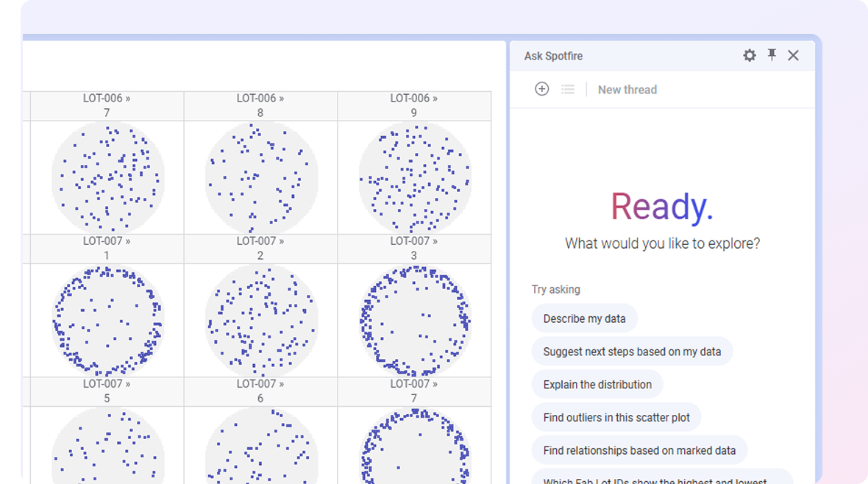Screen dimensions: 868x484
Task: Click the LOT-007 » 6 wafer map
Action: [x=261, y=445]
